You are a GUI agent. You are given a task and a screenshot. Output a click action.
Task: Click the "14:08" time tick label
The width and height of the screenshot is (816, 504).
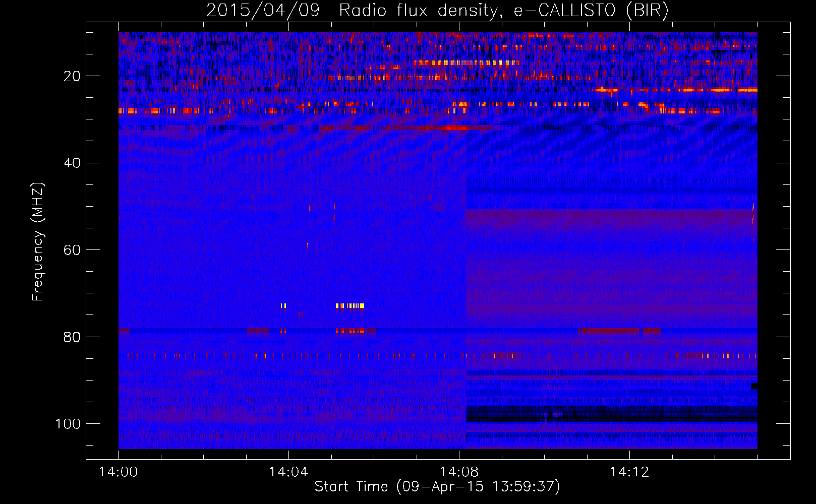click(459, 472)
